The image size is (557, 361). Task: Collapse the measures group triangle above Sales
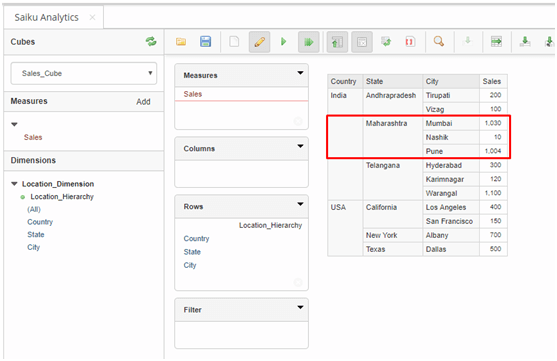click(x=15, y=124)
